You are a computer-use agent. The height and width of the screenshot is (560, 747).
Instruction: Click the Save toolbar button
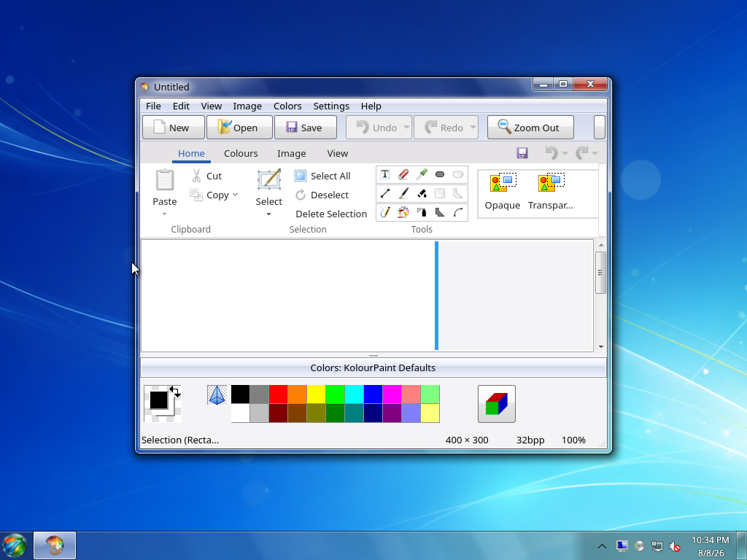306,127
